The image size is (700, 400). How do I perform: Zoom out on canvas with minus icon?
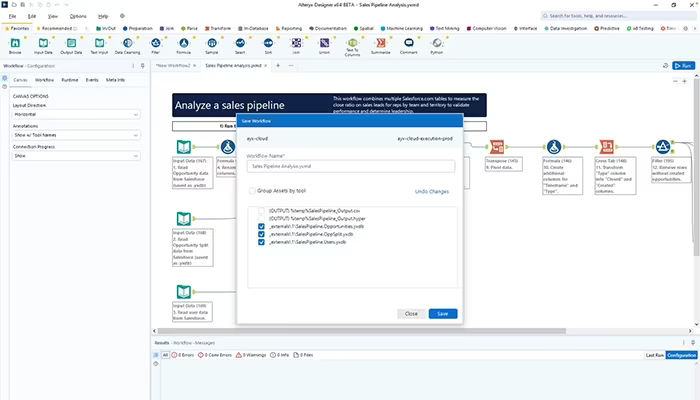[675, 81]
